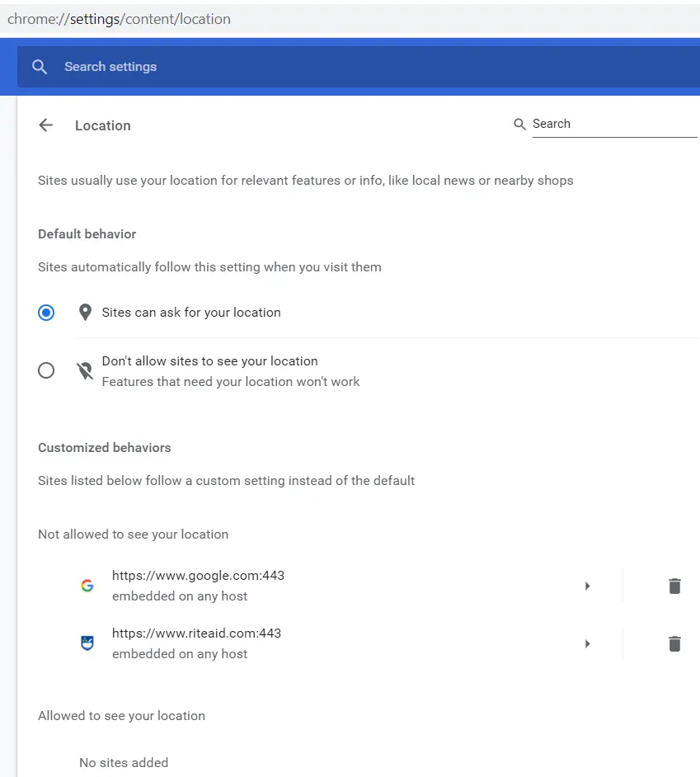Select "Sites can ask for your location" radio button
This screenshot has width=700, height=777.
click(x=46, y=313)
